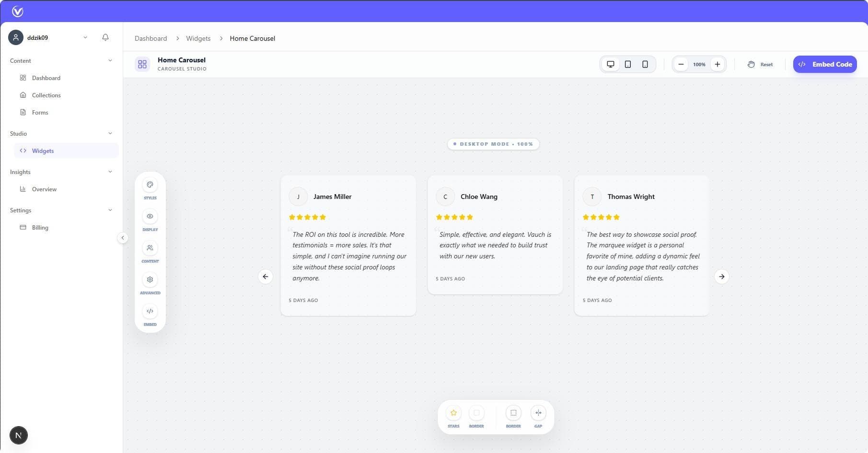Switch preview to mobile mode

coord(645,64)
